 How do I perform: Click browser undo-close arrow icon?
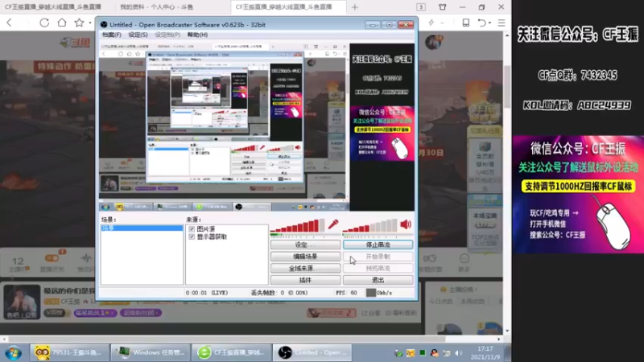(481, 23)
